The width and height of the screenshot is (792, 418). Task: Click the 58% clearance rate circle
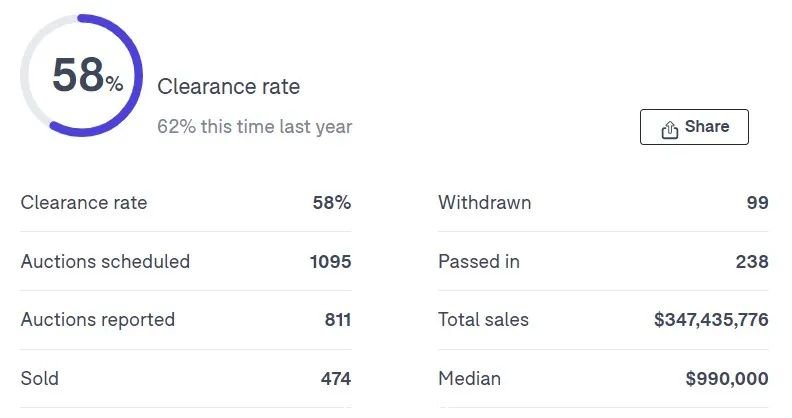[81, 75]
